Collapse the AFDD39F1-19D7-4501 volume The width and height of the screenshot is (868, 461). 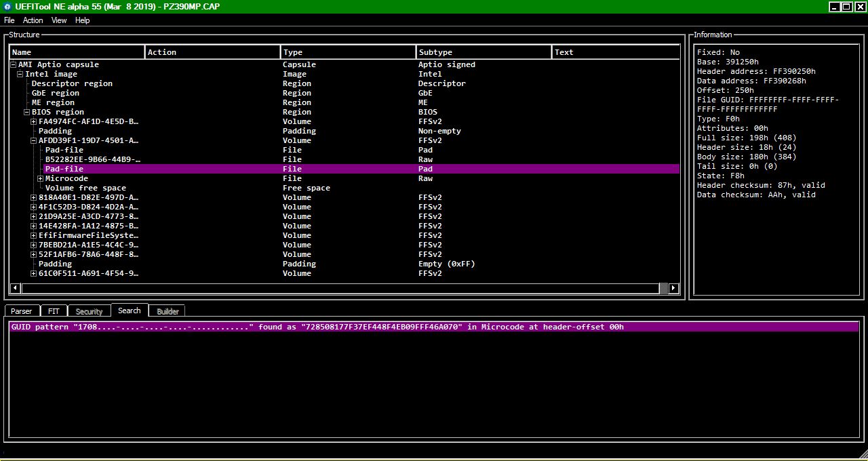pos(34,140)
